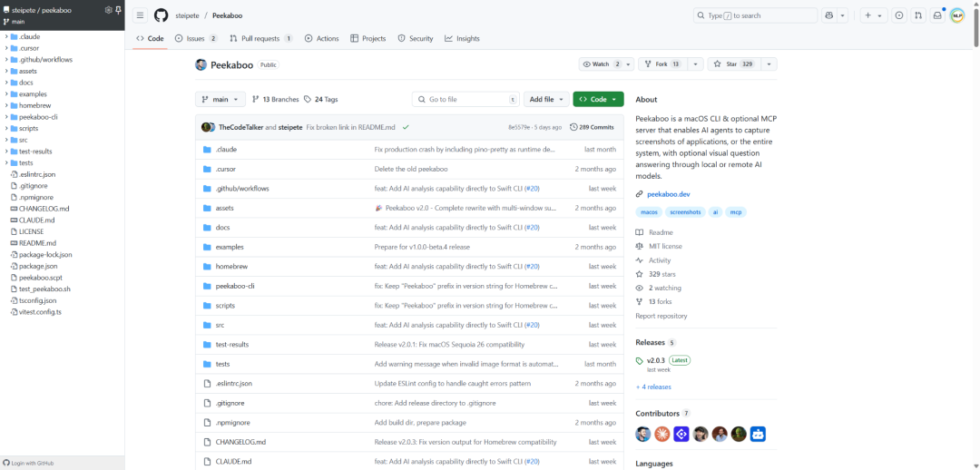Expand the src folder in sidebar tree
This screenshot has width=980, height=470.
[x=6, y=140]
